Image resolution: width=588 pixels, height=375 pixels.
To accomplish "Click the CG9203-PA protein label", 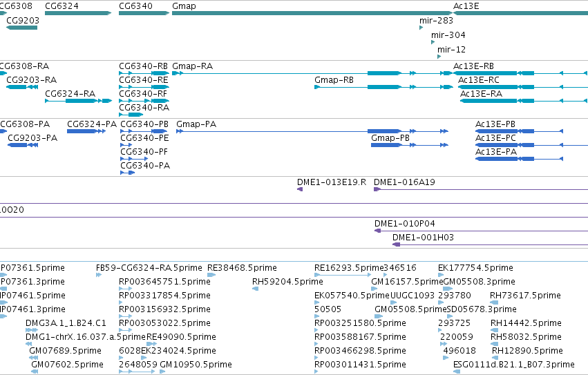I will [32, 138].
